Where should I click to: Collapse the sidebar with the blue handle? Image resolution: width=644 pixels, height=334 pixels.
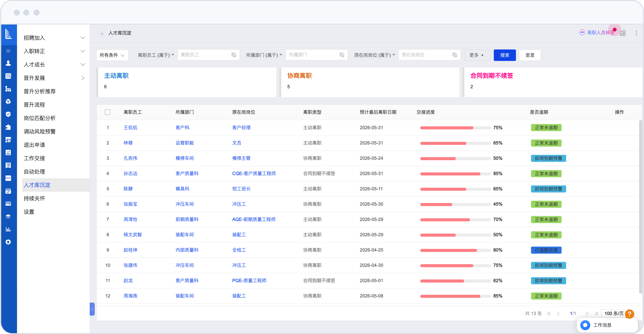pos(92,309)
